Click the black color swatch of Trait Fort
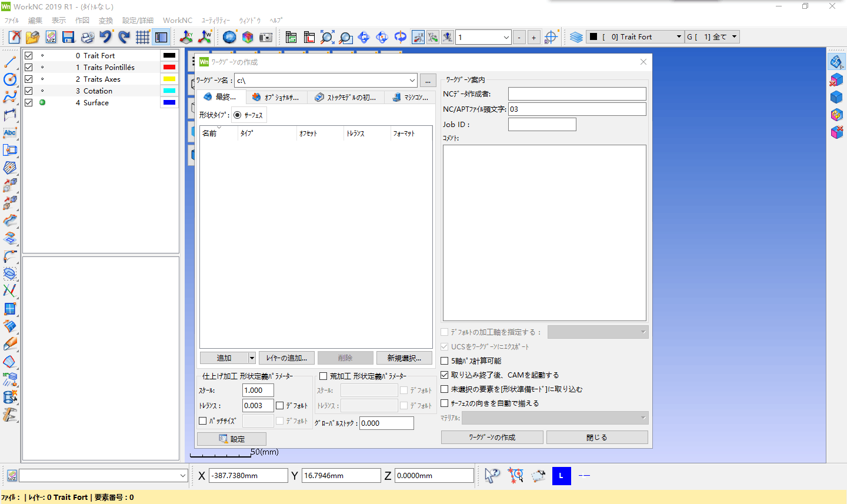The height and width of the screenshot is (504, 847). click(169, 55)
